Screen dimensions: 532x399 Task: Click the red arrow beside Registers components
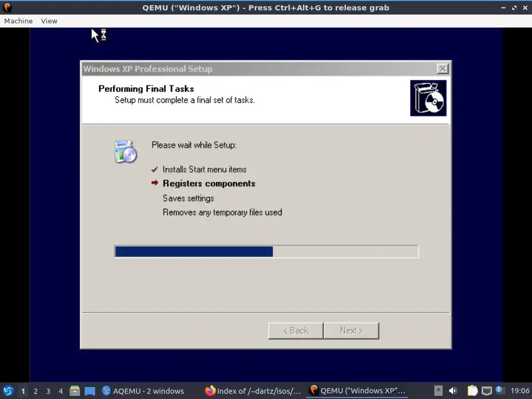[x=155, y=183]
